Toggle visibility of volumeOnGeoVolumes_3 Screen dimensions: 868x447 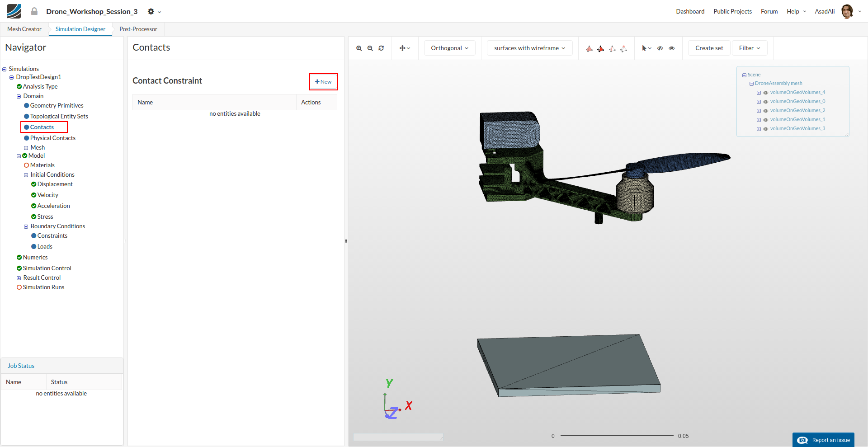[766, 129]
